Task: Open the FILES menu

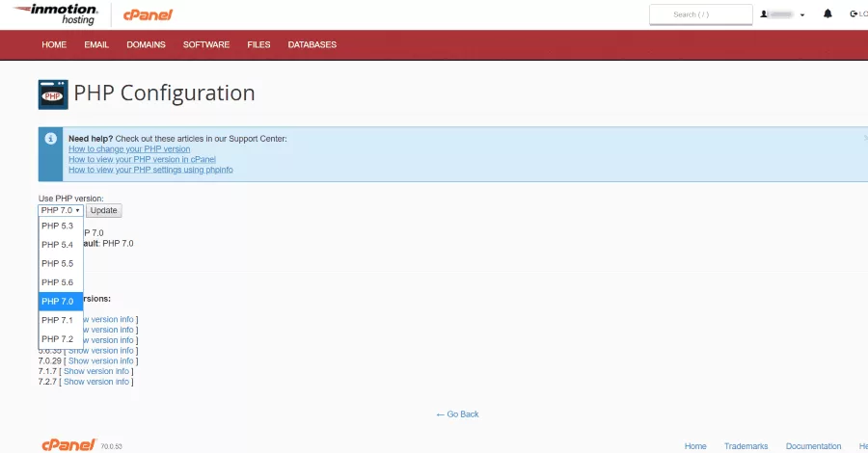Action: point(258,44)
